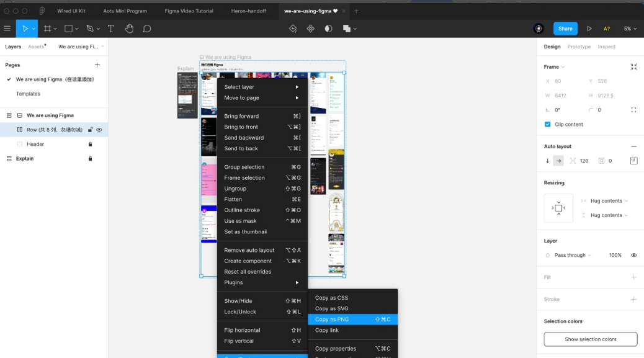Toggle layer visibility eye in Layer section

click(633, 256)
